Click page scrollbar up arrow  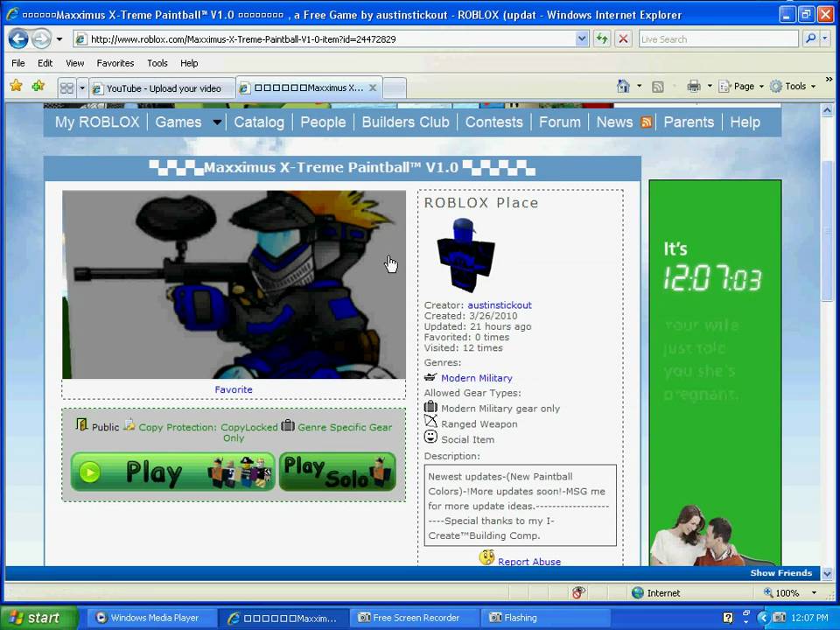tap(827, 111)
